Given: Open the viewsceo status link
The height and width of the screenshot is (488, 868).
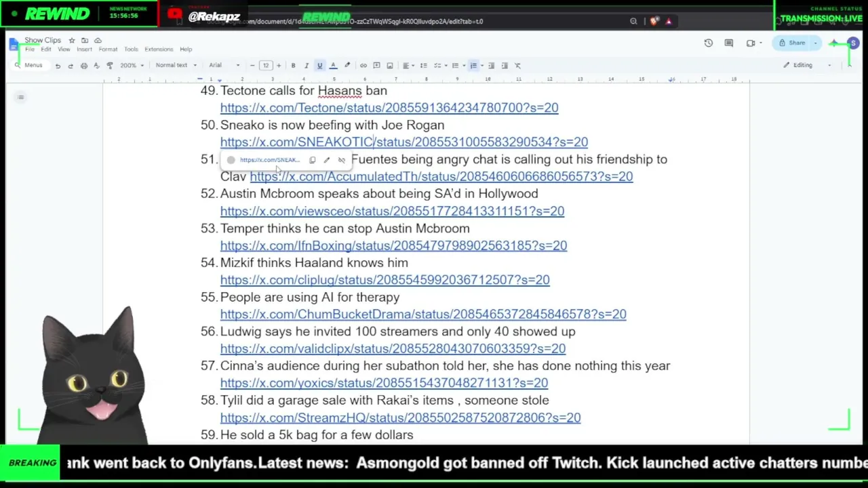Looking at the screenshot, I should 392,211.
